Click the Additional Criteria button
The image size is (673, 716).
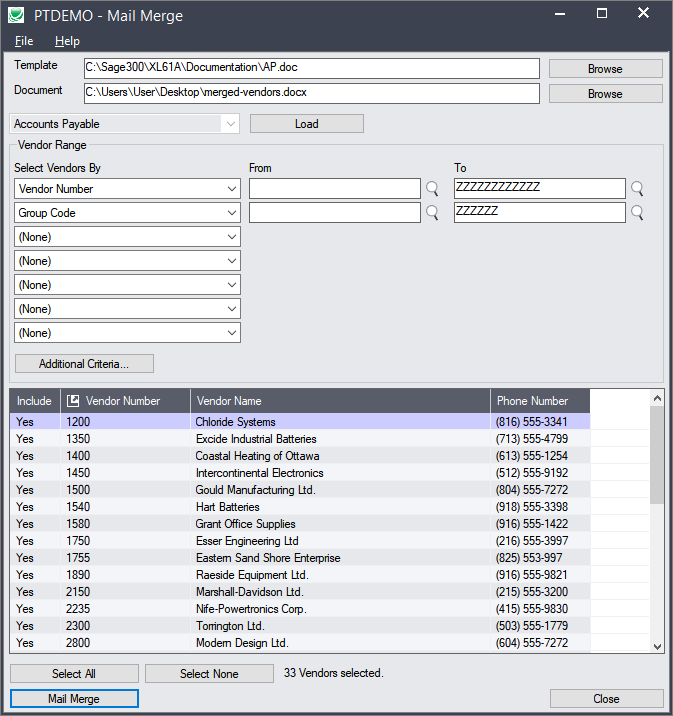[x=84, y=363]
